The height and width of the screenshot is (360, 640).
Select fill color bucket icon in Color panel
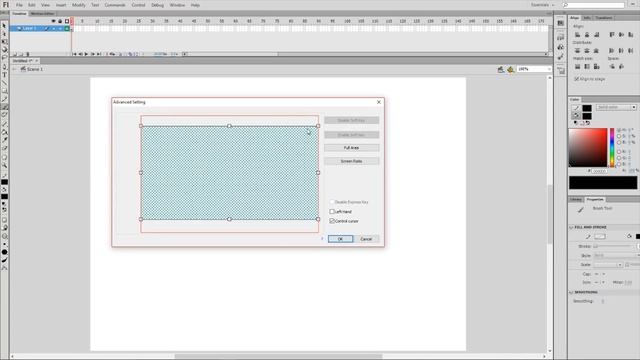pyautogui.click(x=576, y=116)
